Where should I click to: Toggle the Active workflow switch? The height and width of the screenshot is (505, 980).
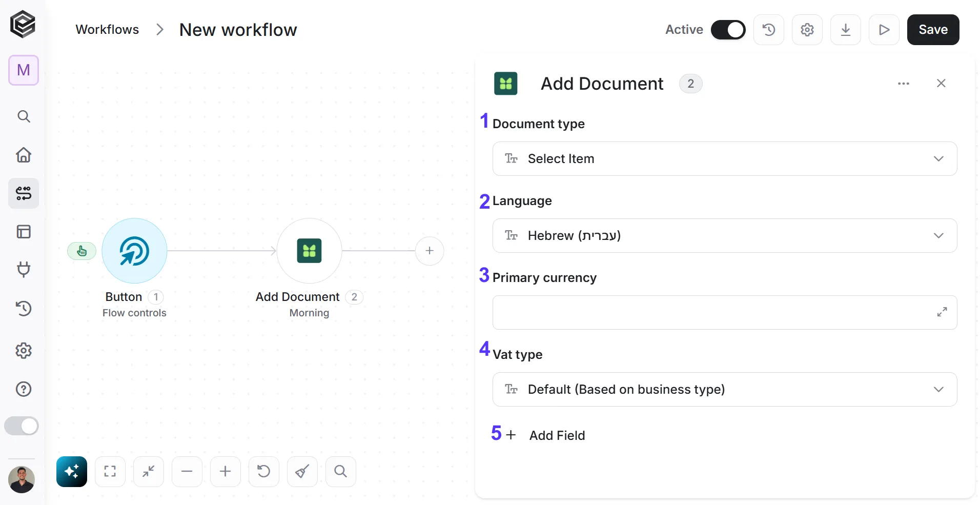728,30
